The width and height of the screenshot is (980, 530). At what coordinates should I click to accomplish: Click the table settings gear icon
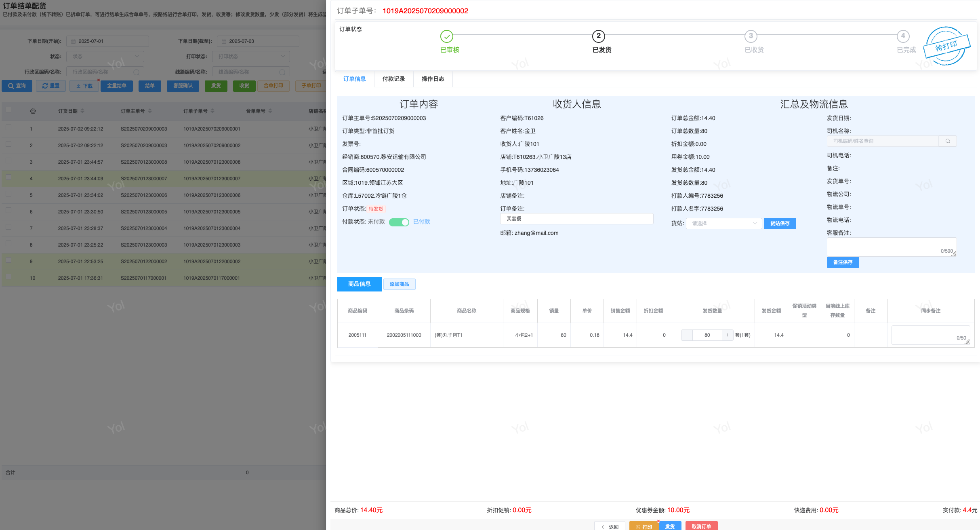(x=33, y=111)
